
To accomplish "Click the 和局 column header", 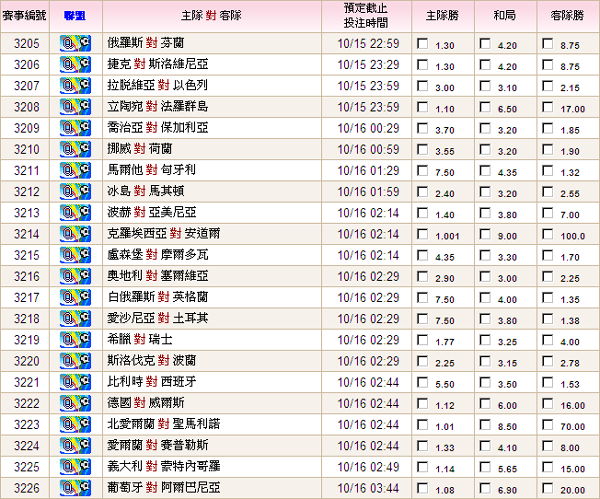I will 505,16.
